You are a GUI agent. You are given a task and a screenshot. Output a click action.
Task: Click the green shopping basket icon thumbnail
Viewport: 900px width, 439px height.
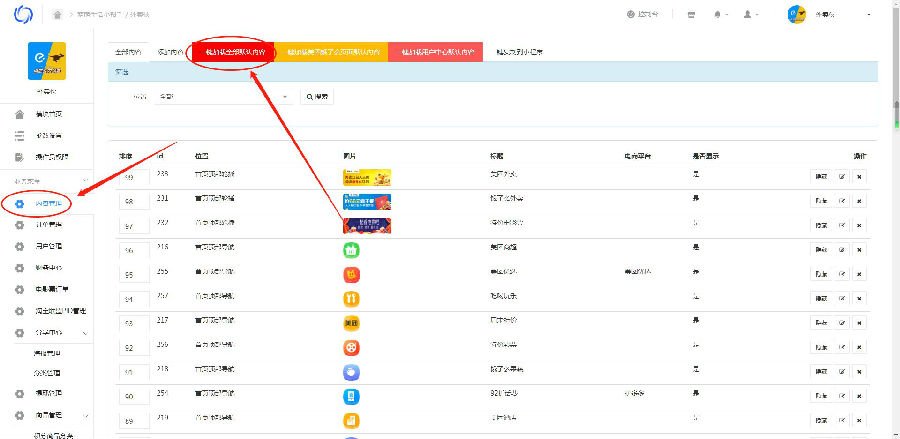(351, 249)
